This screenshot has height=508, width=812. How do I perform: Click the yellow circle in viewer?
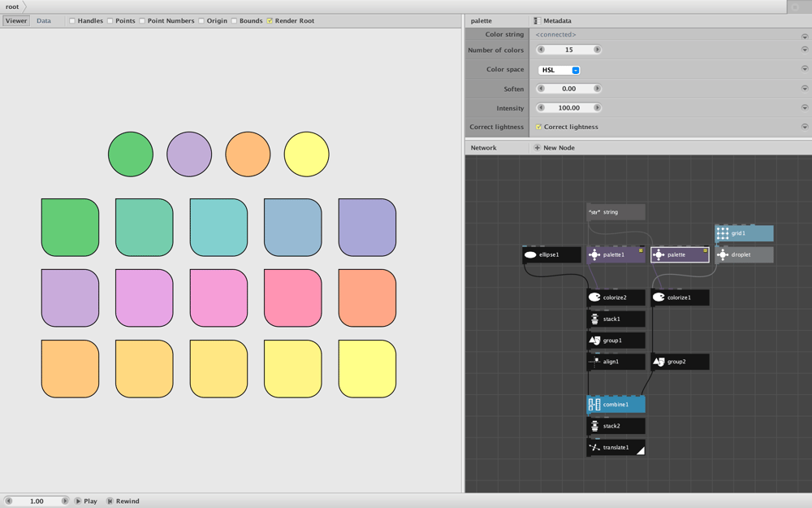pos(307,154)
